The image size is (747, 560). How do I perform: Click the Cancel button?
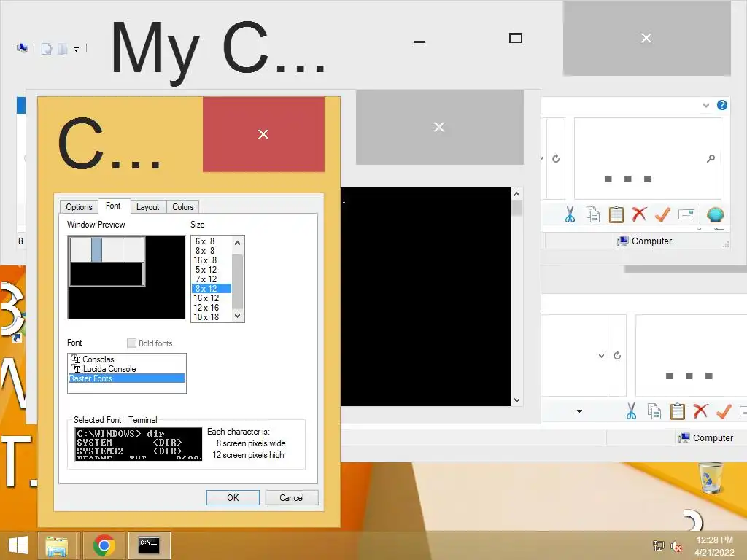pos(292,497)
